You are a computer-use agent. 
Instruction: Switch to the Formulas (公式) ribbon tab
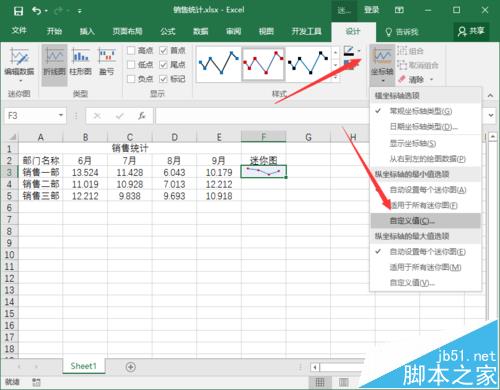[x=168, y=31]
